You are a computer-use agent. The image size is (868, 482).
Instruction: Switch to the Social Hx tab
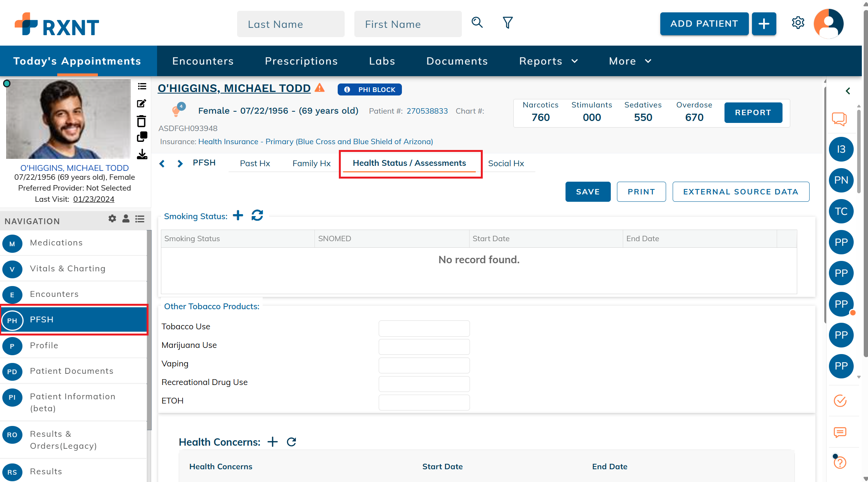[x=506, y=164]
